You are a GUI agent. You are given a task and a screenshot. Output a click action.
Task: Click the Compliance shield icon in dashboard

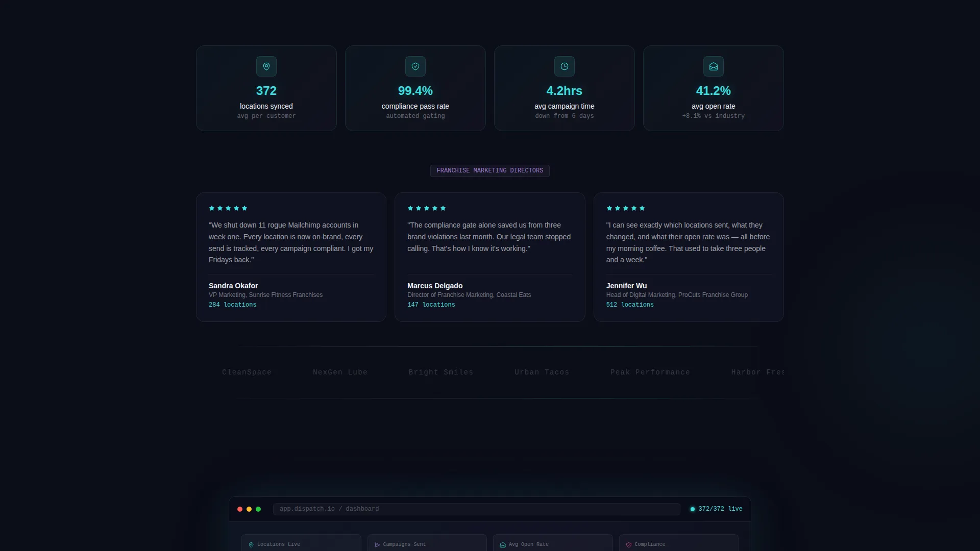point(629,545)
